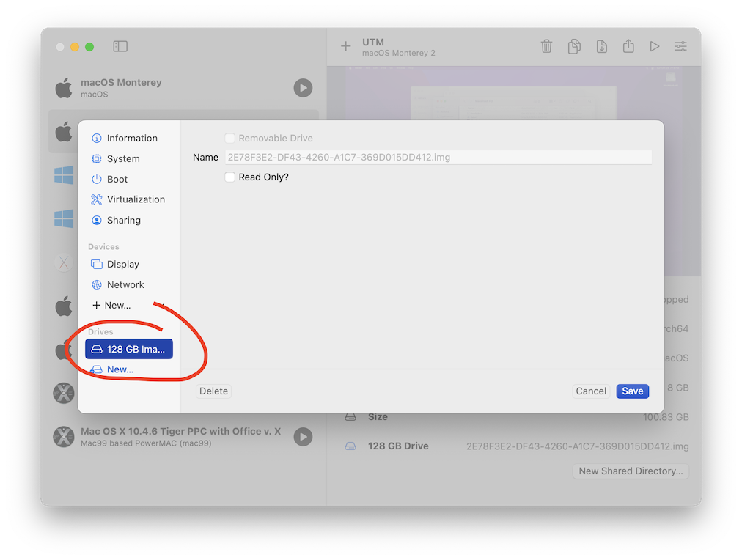This screenshot has height=560, width=742.
Task: Click the green fullscreen window button
Action: tap(89, 46)
